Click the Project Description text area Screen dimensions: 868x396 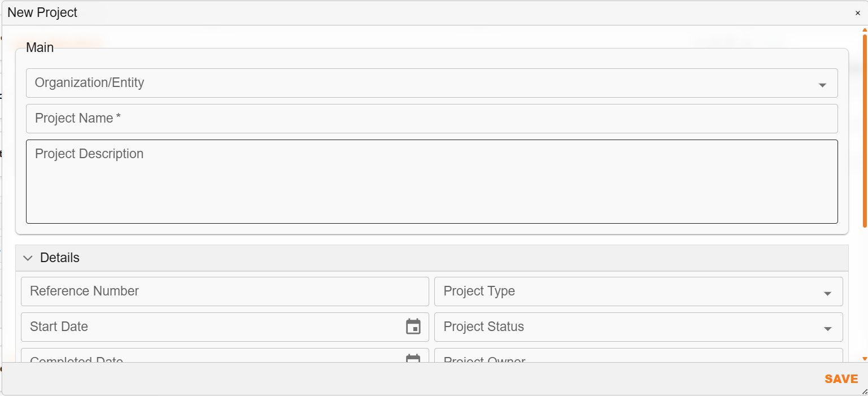pyautogui.click(x=395, y=181)
